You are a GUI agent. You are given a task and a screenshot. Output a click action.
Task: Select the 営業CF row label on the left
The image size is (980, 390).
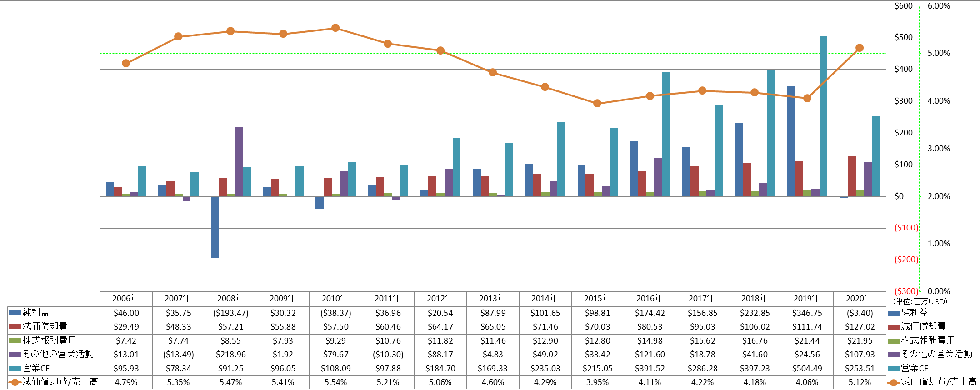(x=36, y=368)
